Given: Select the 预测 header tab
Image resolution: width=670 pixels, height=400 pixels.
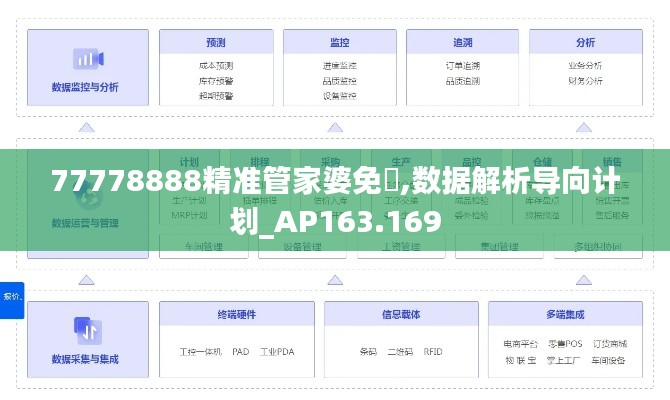Looking at the screenshot, I should click(215, 43).
